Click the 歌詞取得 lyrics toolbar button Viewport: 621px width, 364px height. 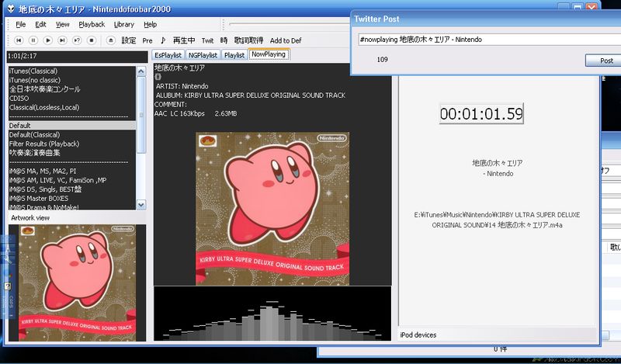coord(248,40)
